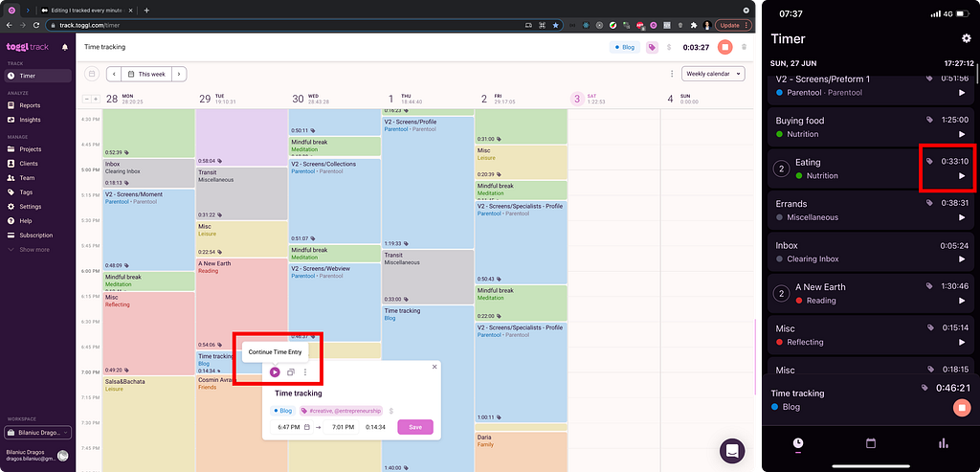
Task: Expand the Eating group count badge
Action: click(781, 169)
